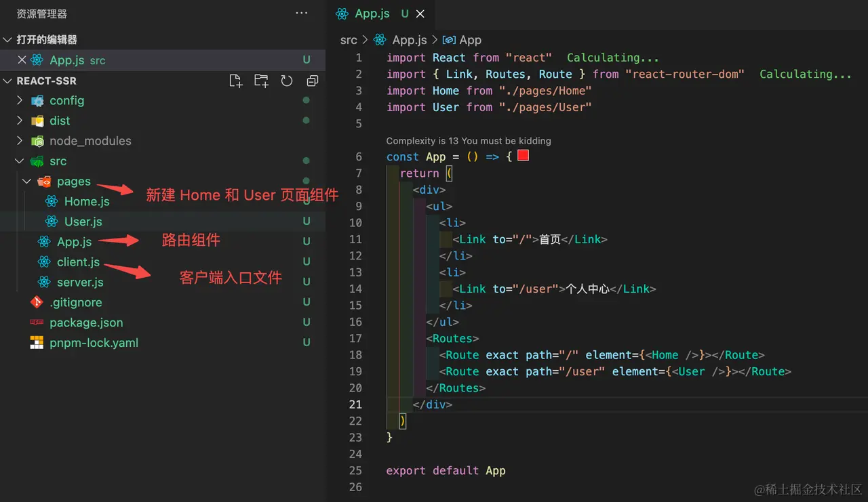Expand the dist folder

pos(19,121)
